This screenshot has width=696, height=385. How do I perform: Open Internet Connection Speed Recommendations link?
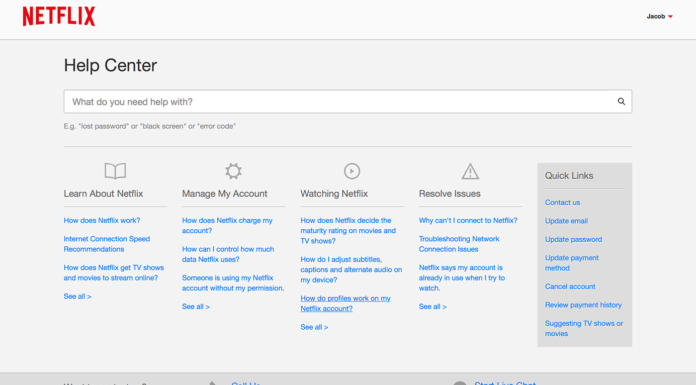pos(107,244)
